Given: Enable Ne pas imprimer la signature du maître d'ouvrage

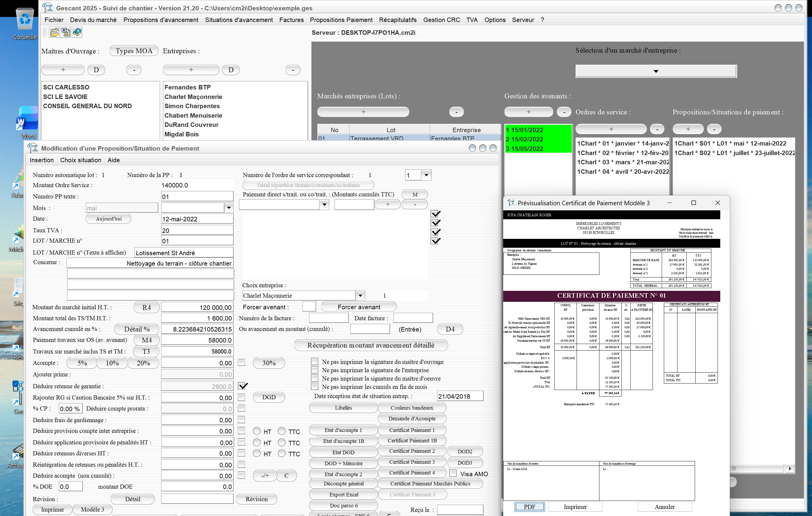Looking at the screenshot, I should point(314,362).
